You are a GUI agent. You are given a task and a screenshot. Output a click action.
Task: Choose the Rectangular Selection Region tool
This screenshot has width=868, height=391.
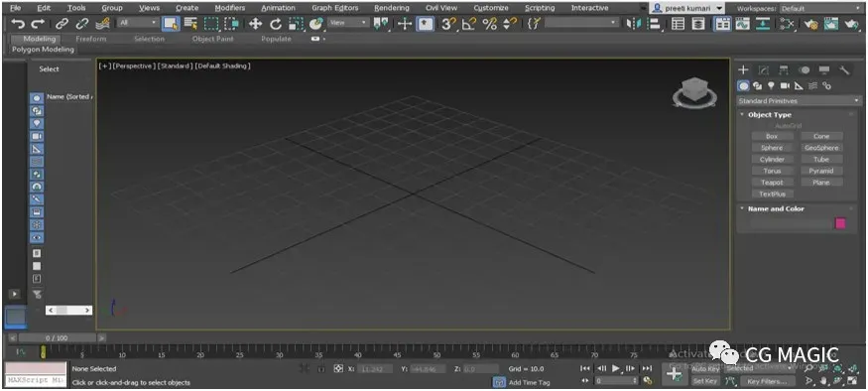pos(211,24)
